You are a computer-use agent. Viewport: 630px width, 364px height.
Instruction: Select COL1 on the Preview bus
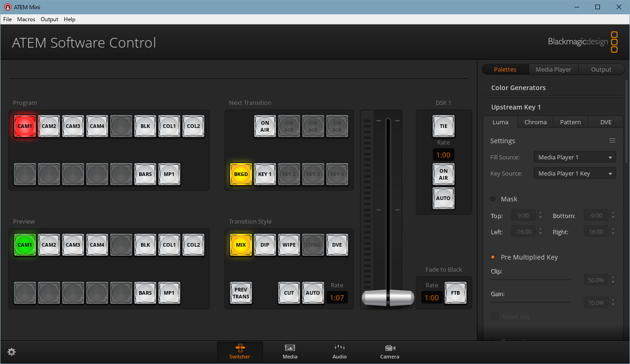point(169,245)
